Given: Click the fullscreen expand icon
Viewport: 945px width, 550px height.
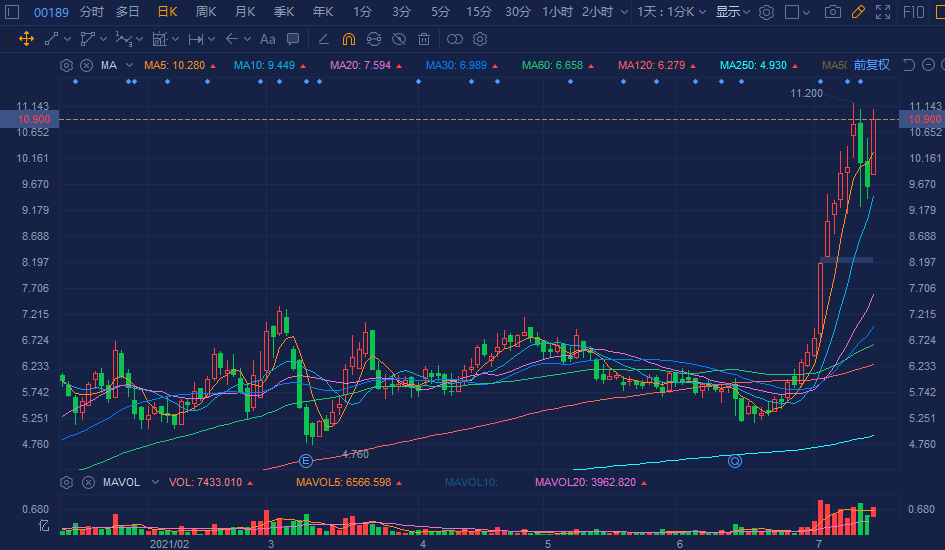Looking at the screenshot, I should [883, 12].
